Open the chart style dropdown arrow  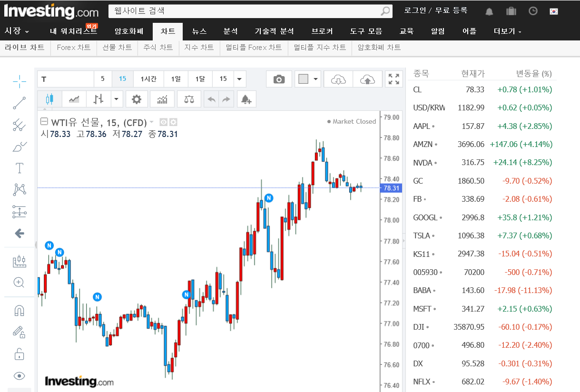[117, 99]
